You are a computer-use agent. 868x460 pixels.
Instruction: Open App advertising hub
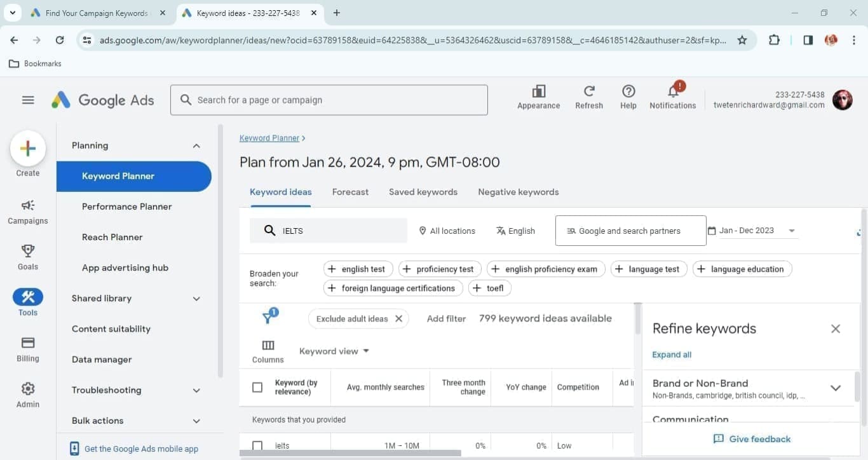[125, 267]
